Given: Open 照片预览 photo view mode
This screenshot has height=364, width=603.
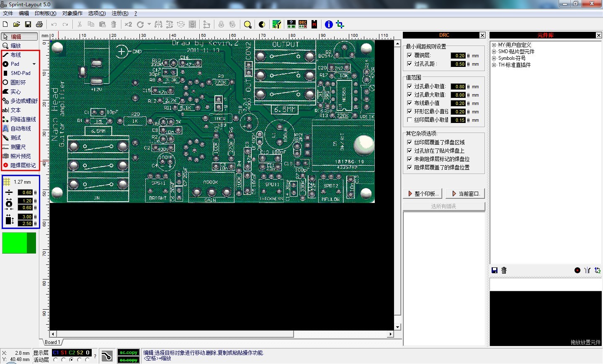Looking at the screenshot, I should tap(20, 156).
